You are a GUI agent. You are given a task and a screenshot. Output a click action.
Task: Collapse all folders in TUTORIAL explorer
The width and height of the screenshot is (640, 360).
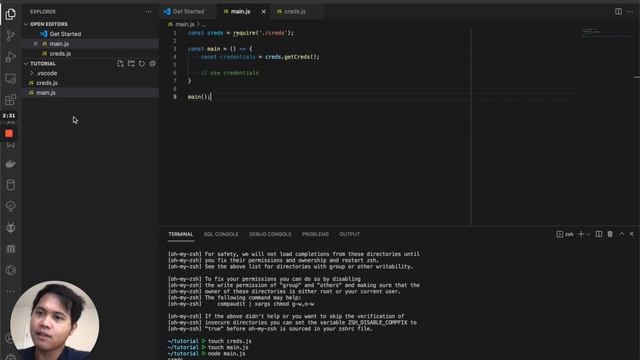(152, 64)
